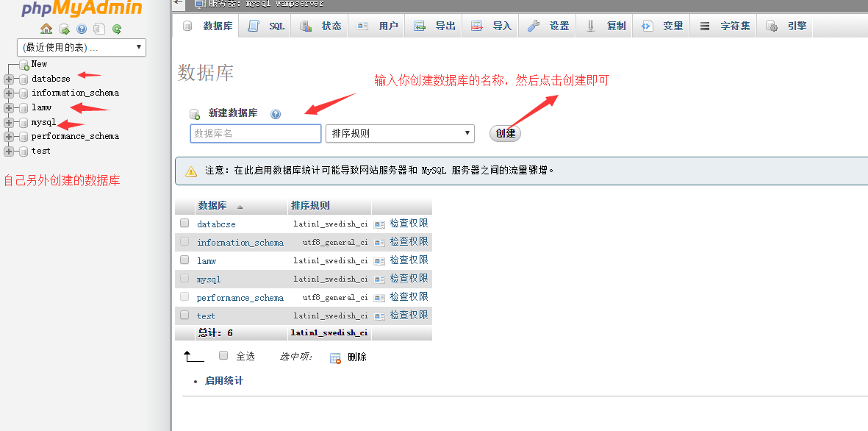Select the lamw row checkbox
The image size is (868, 431).
(184, 260)
